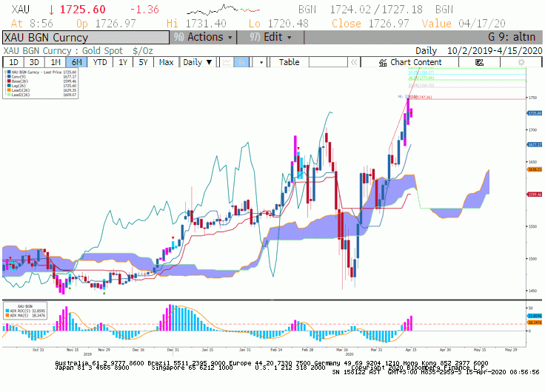Open chart settings gear icon
The image size is (545, 392).
point(521,62)
